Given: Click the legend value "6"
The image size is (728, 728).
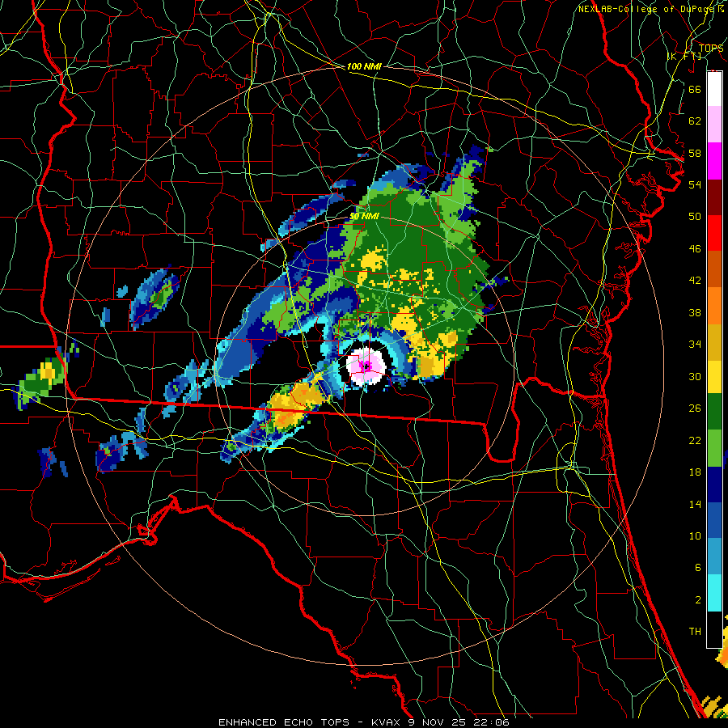Looking at the screenshot, I should click(x=697, y=568).
